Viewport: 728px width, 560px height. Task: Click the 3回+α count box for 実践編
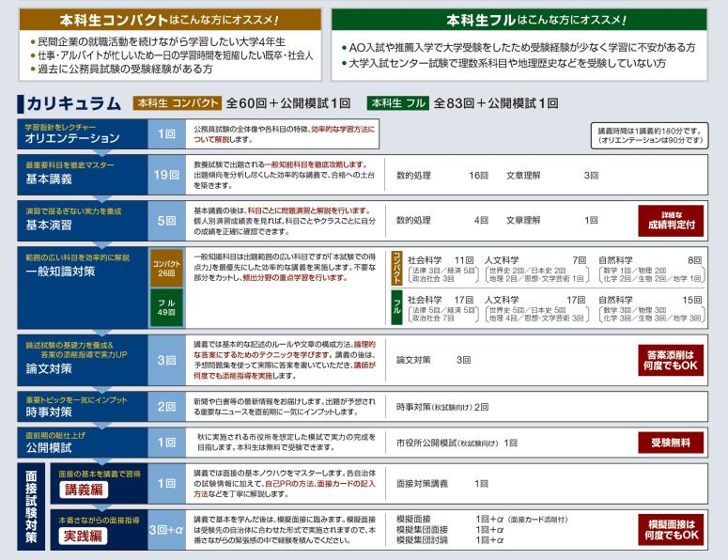[165, 530]
